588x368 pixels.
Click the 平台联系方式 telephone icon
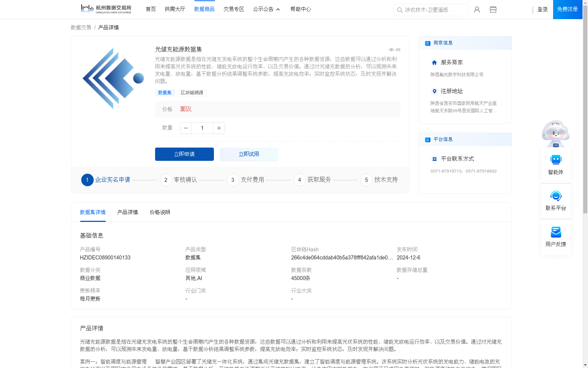pyautogui.click(x=434, y=159)
